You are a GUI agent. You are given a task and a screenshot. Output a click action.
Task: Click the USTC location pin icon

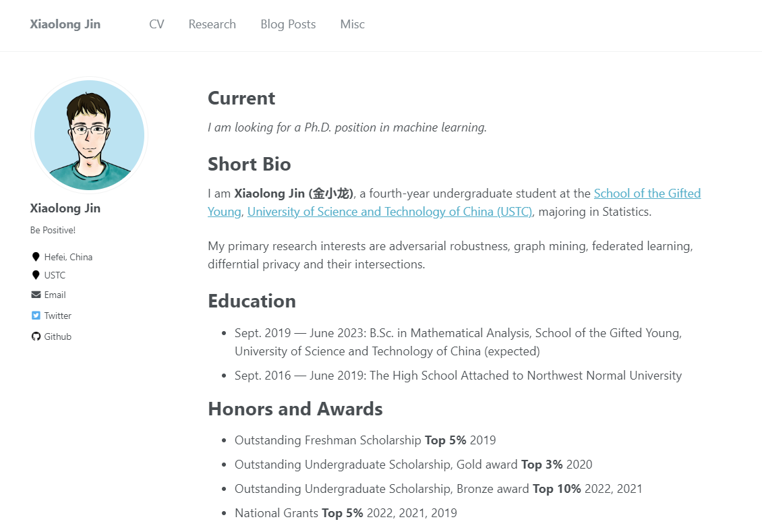tap(36, 275)
